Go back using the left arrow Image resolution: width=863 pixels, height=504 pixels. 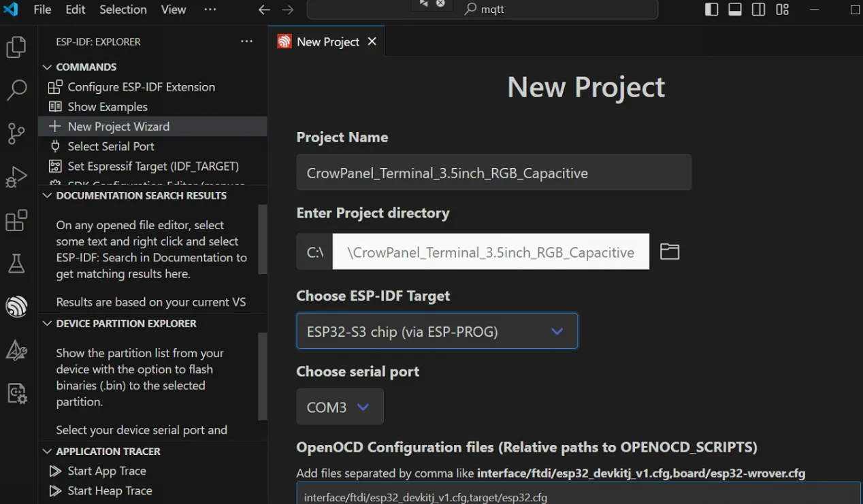[x=264, y=10]
